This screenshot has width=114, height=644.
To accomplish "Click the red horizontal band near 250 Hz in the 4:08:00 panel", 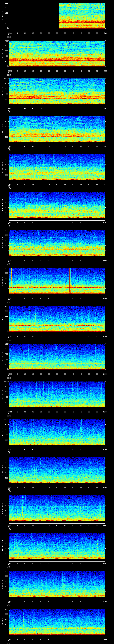I will coord(57,174).
